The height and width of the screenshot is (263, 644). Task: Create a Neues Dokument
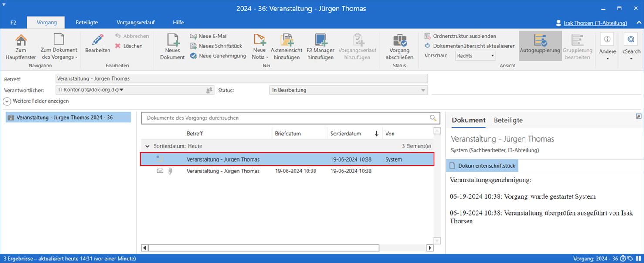pos(173,41)
